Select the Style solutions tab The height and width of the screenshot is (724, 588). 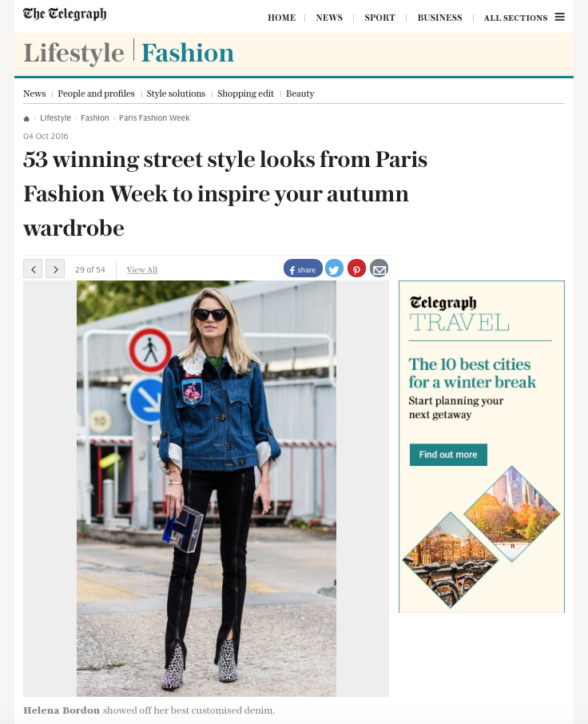[176, 93]
